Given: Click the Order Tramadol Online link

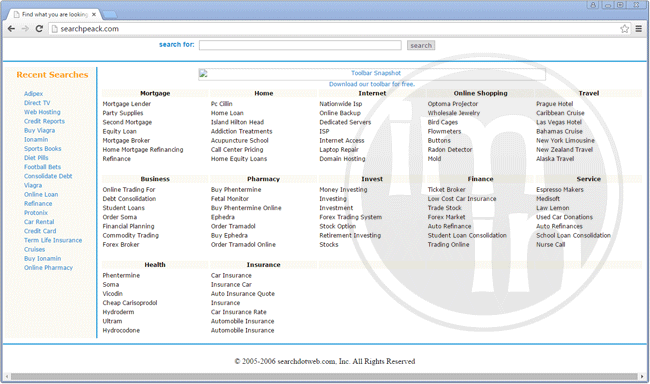Looking at the screenshot, I should click(243, 244).
